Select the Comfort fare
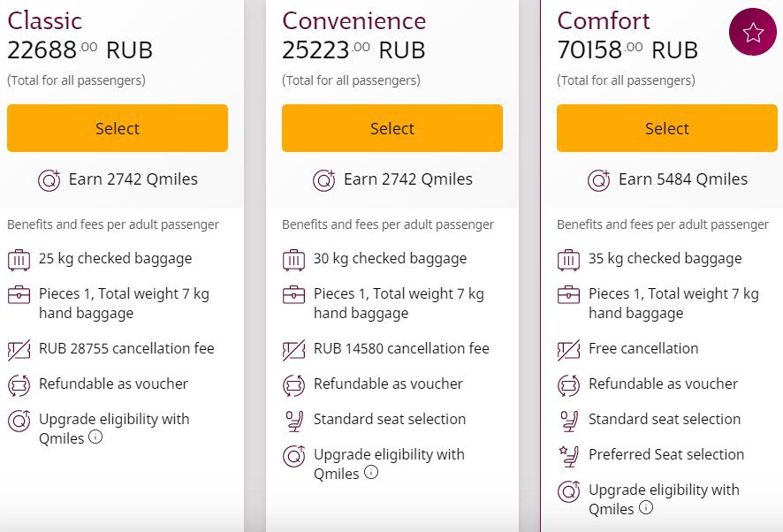 point(666,128)
